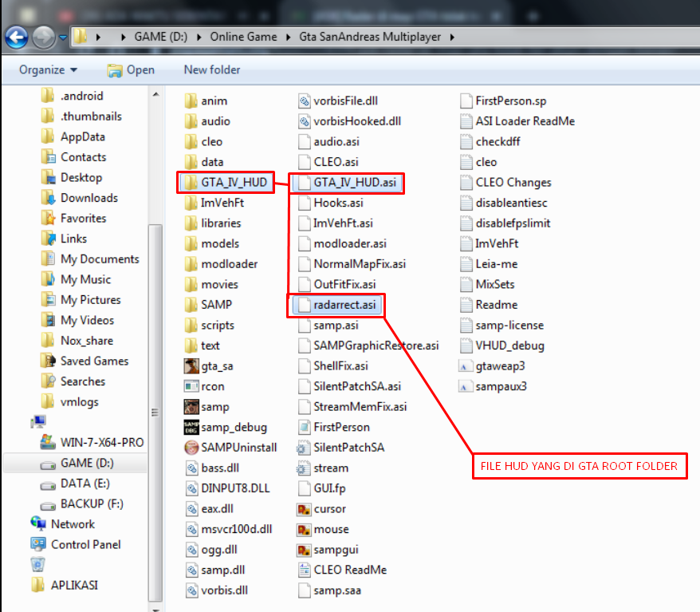This screenshot has height=612, width=700.
Task: Select the SAMPUninstall icon
Action: point(191,447)
